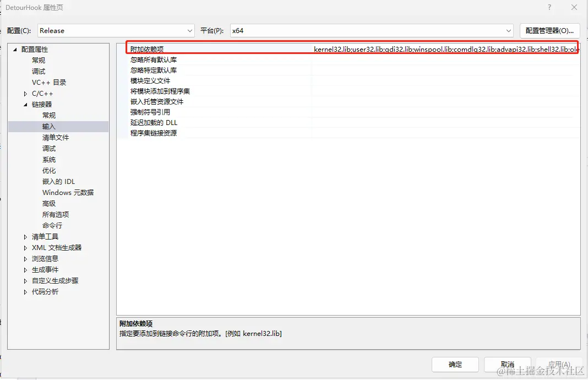This screenshot has height=380, width=588.
Task: Collapse the 链接器 tree node
Action: pos(25,105)
